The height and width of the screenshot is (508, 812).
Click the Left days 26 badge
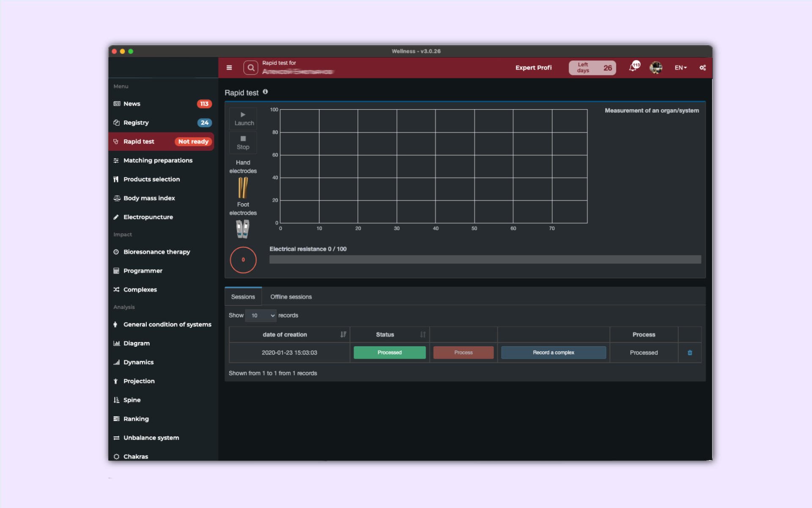point(592,68)
